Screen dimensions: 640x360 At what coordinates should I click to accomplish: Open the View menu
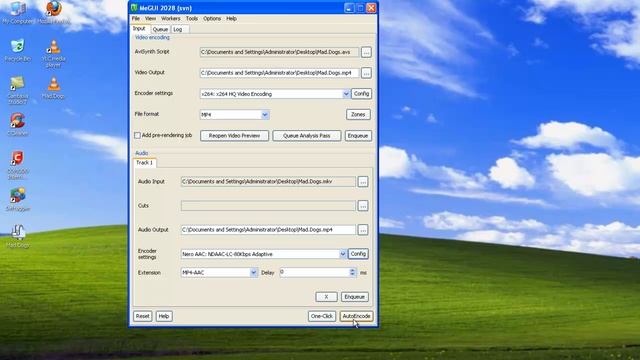150,19
